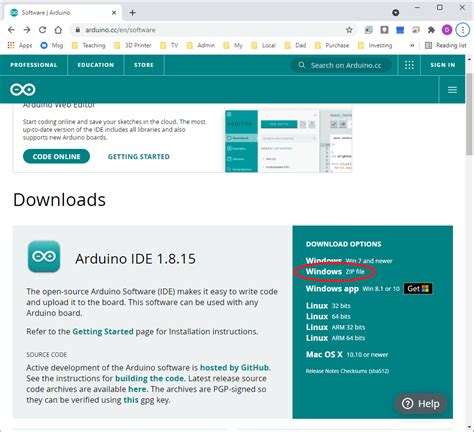Open the My bookmarks folder
Viewport: 474px width, 432px height.
[233, 45]
